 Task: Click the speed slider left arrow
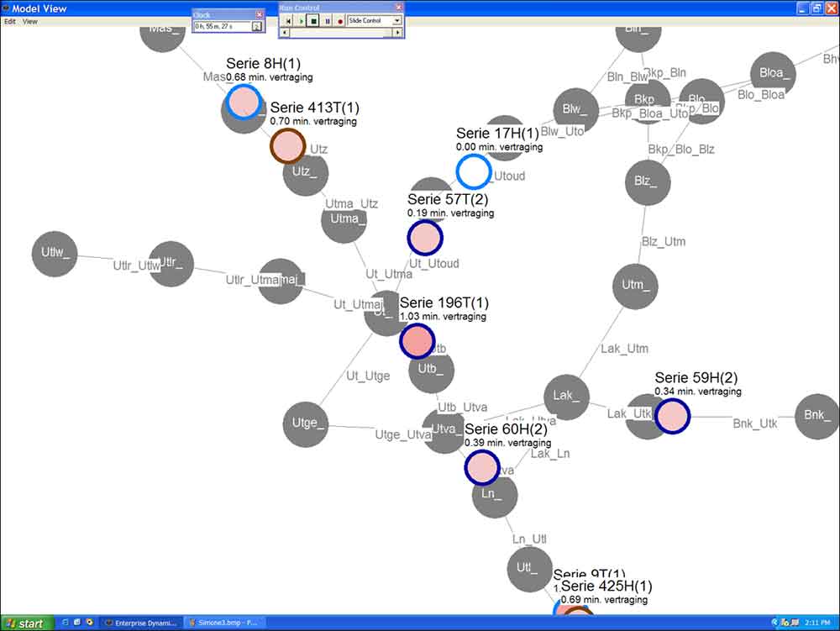285,33
